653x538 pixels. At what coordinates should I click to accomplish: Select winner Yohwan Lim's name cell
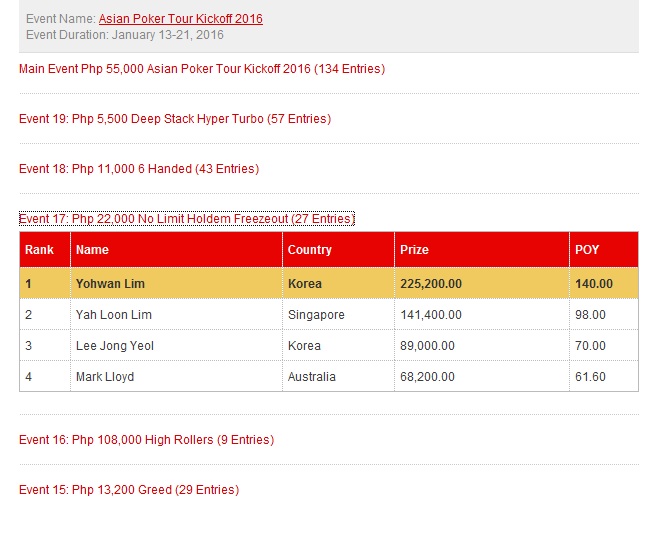point(110,284)
